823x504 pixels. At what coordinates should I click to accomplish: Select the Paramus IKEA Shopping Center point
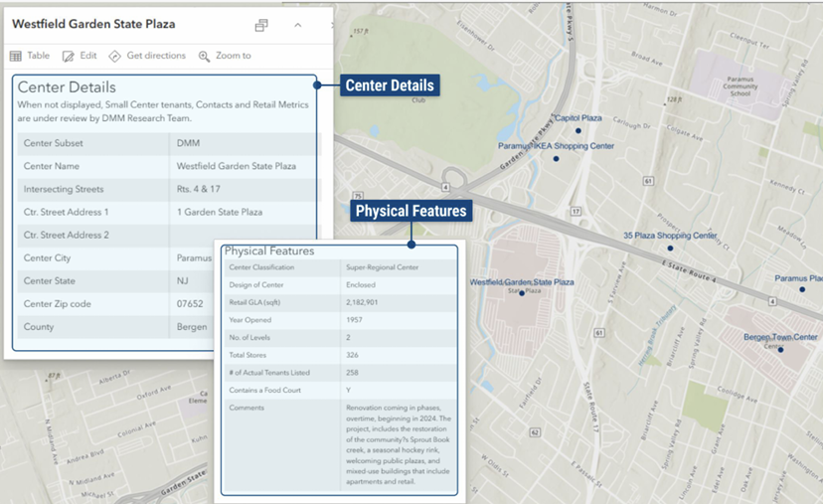click(x=556, y=158)
